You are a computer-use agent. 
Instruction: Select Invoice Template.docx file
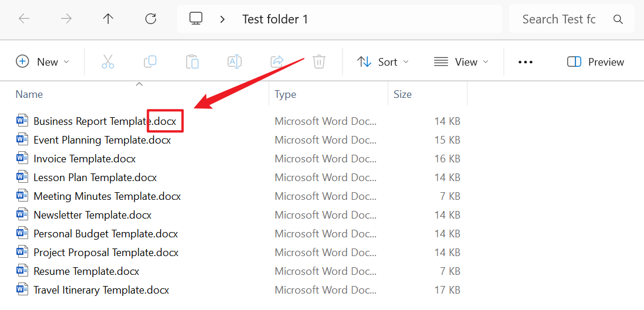coord(84,159)
